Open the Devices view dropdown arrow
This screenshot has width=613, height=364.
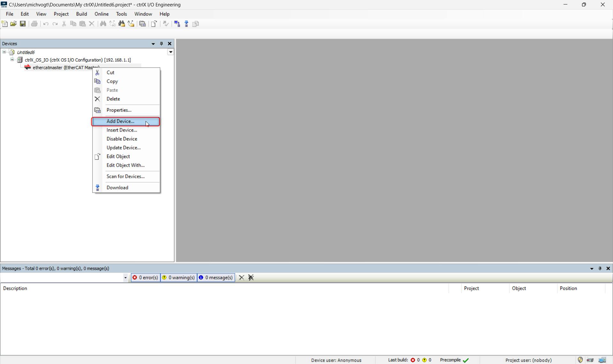(171, 52)
